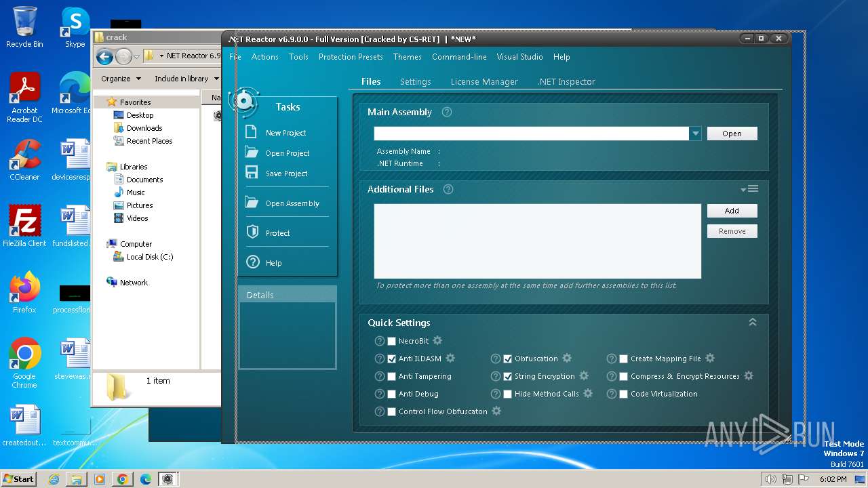Viewport: 868px width, 488px height.
Task: Open Additional Files list options menu icon
Action: coord(749,189)
